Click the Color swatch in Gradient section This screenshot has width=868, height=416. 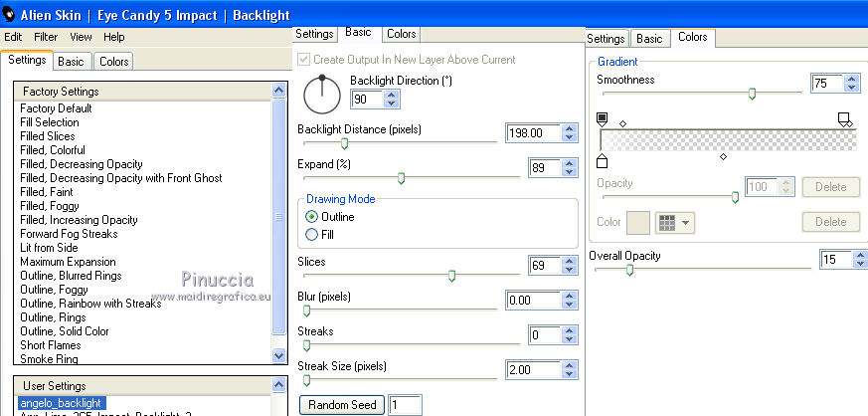pyautogui.click(x=637, y=223)
